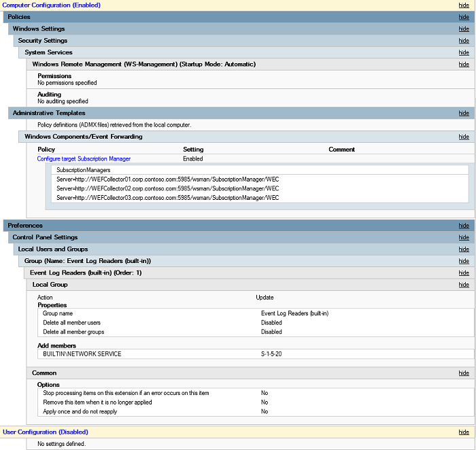
Task: Hide the User Configuration (Disabled) section
Action: point(463,432)
